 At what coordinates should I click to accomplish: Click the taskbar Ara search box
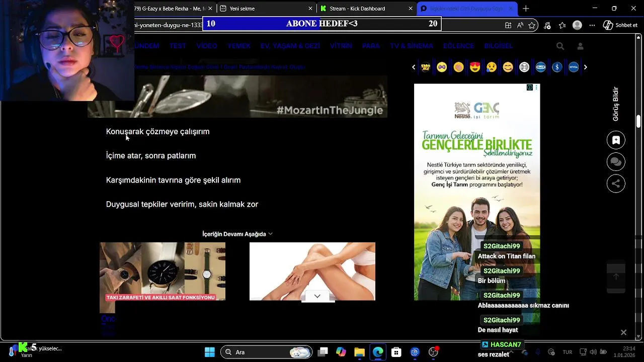tap(266, 352)
